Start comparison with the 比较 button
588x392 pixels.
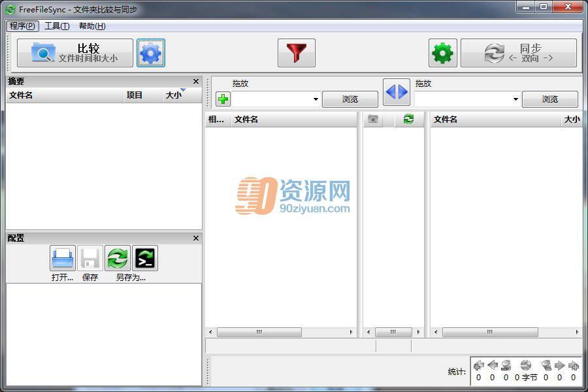pos(75,53)
